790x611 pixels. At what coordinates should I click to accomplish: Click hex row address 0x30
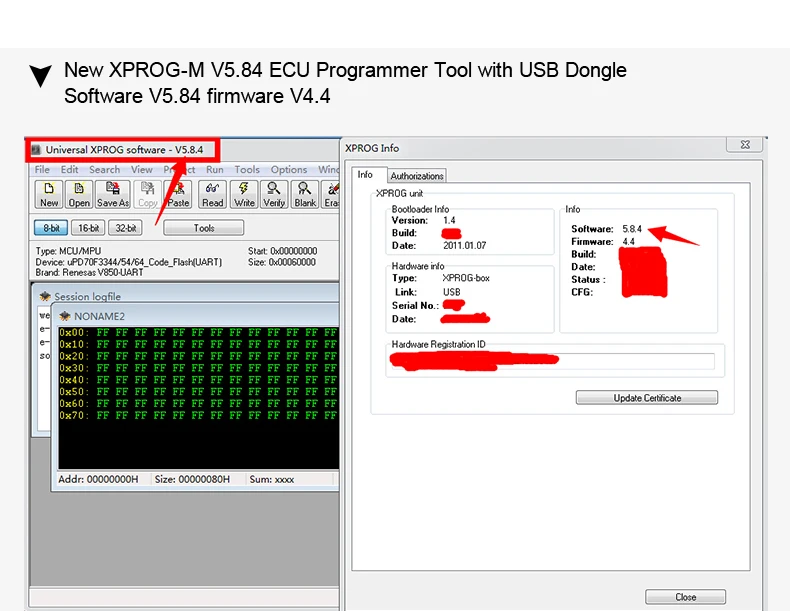click(74, 368)
